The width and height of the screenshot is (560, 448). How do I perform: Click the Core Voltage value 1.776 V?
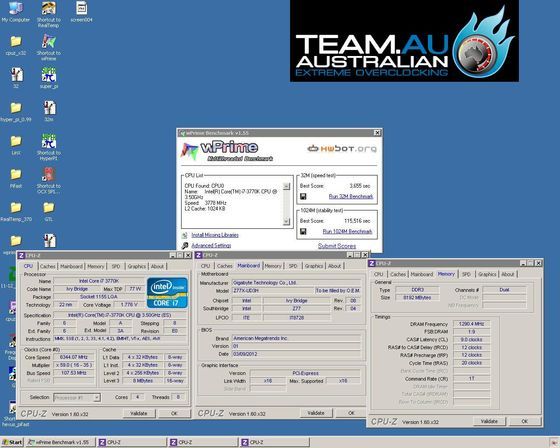pos(129,305)
